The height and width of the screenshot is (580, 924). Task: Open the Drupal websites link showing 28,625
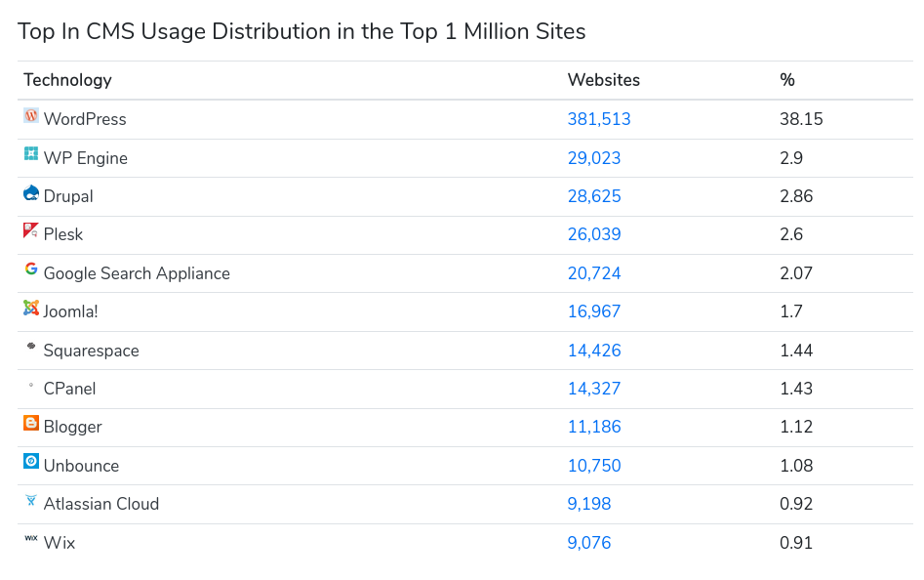pos(594,195)
